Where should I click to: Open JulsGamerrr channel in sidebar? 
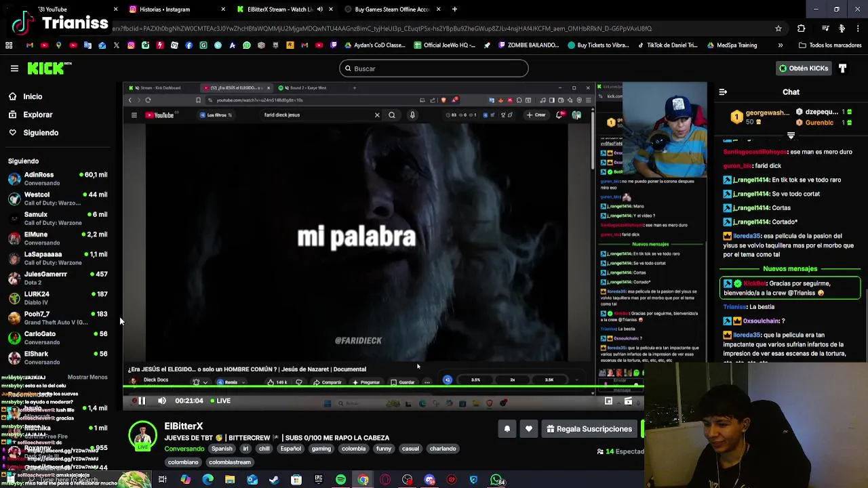tap(58, 278)
